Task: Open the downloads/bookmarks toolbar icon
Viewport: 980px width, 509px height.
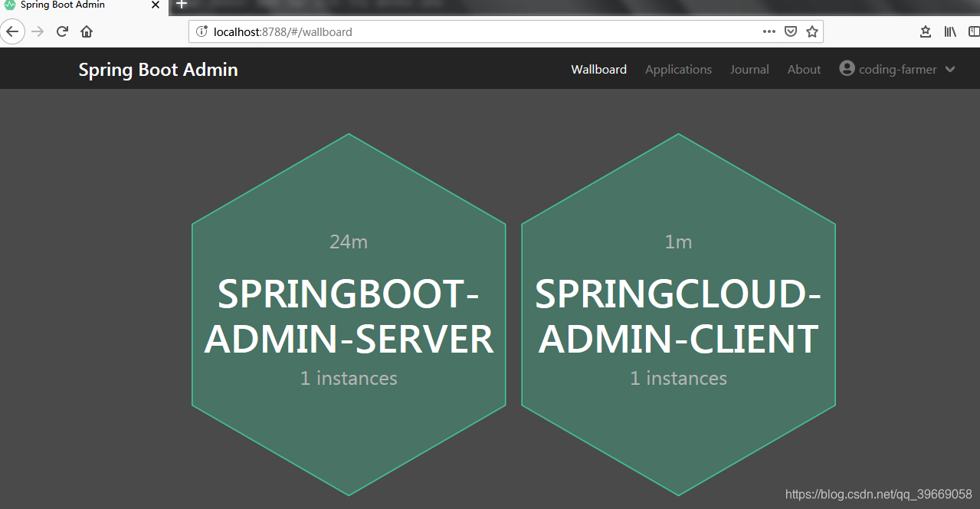Action: pos(926,31)
